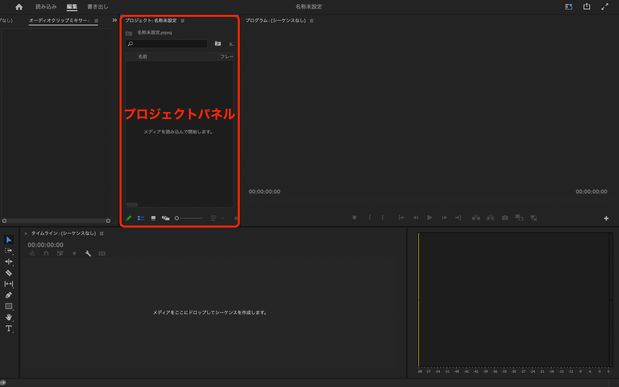Toggle insert sequences as nests icon
619x387 pixels.
(32, 254)
